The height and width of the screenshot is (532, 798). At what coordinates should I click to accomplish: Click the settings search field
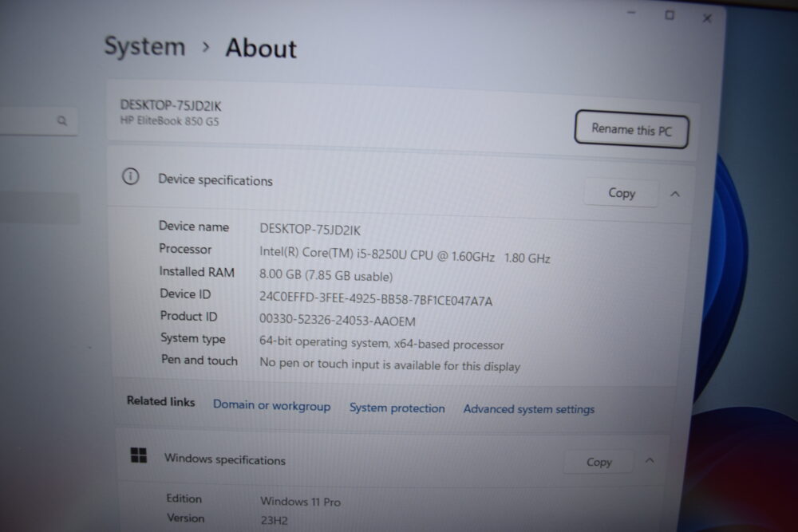pos(38,121)
